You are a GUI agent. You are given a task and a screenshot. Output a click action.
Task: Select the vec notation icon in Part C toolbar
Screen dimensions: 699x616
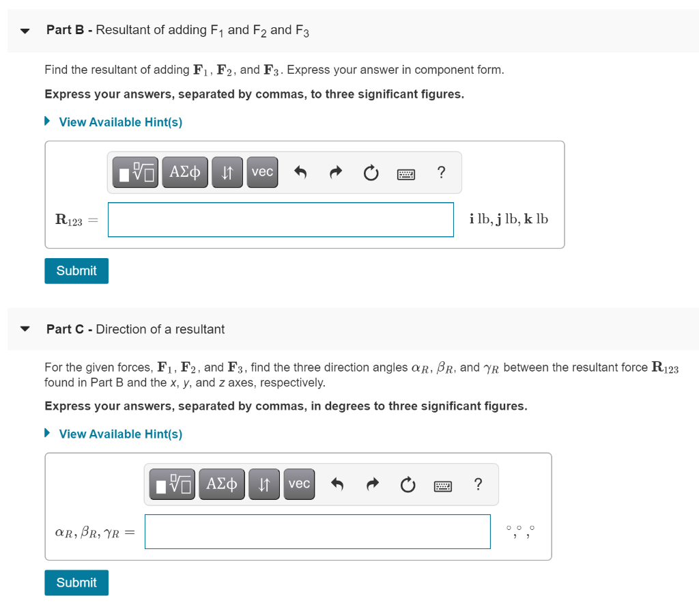[299, 484]
